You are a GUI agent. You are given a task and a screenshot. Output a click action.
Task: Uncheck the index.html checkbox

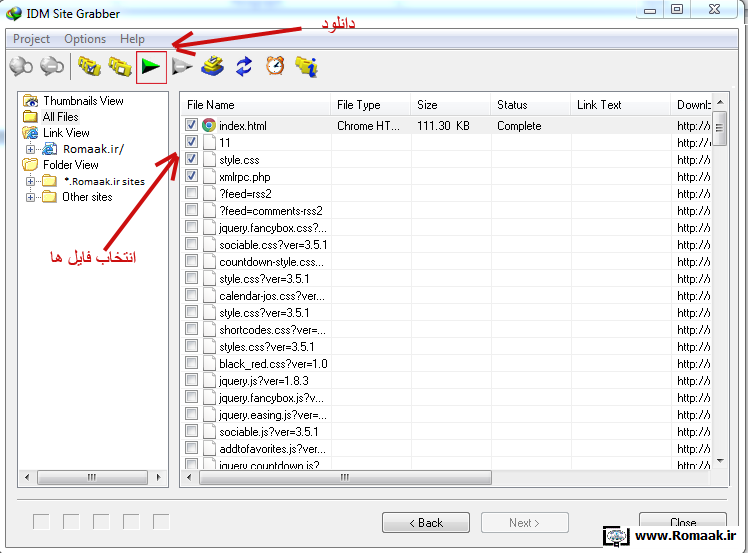point(191,125)
